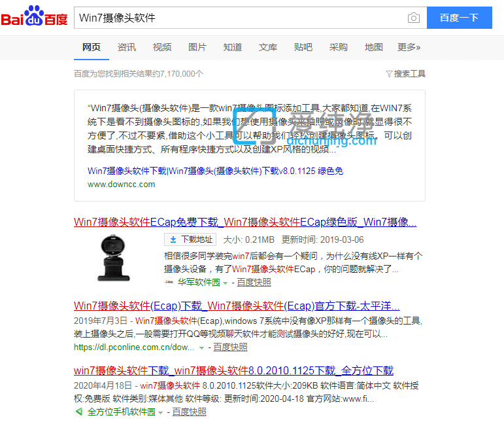Open win7摄像头软件8.0.2010.1125下载 全方位下载 title
Image resolution: width=504 pixels, height=424 pixels.
pyautogui.click(x=233, y=370)
